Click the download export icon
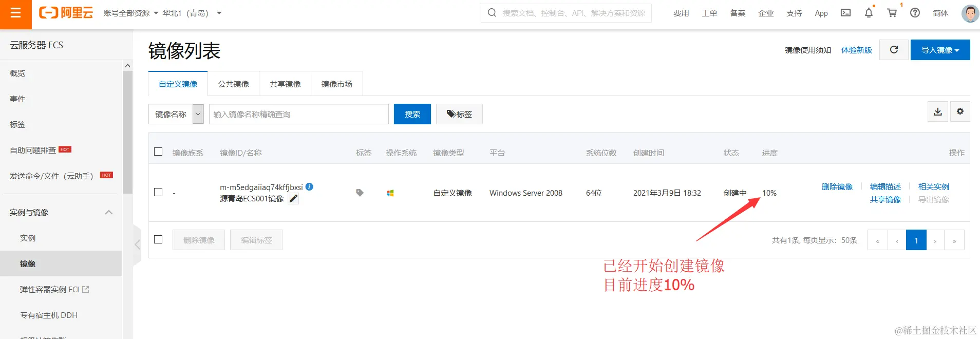Screen dimensions: 980x339 coord(938,111)
